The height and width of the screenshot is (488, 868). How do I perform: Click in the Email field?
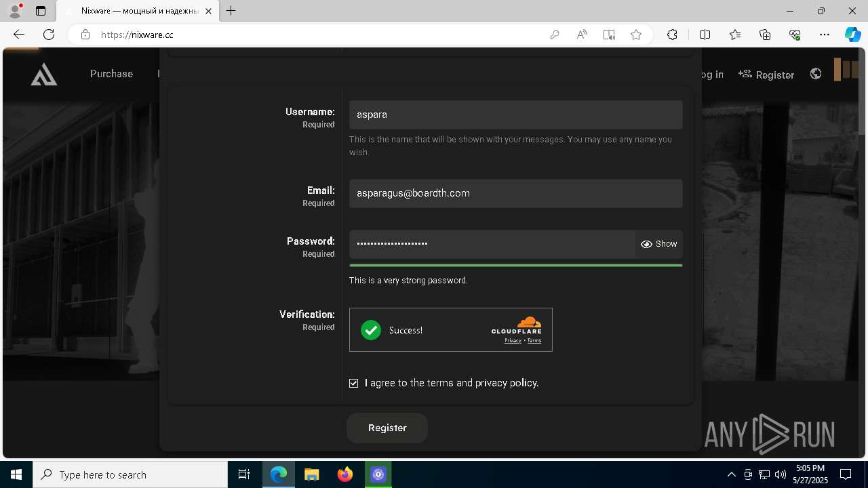[515, 193]
